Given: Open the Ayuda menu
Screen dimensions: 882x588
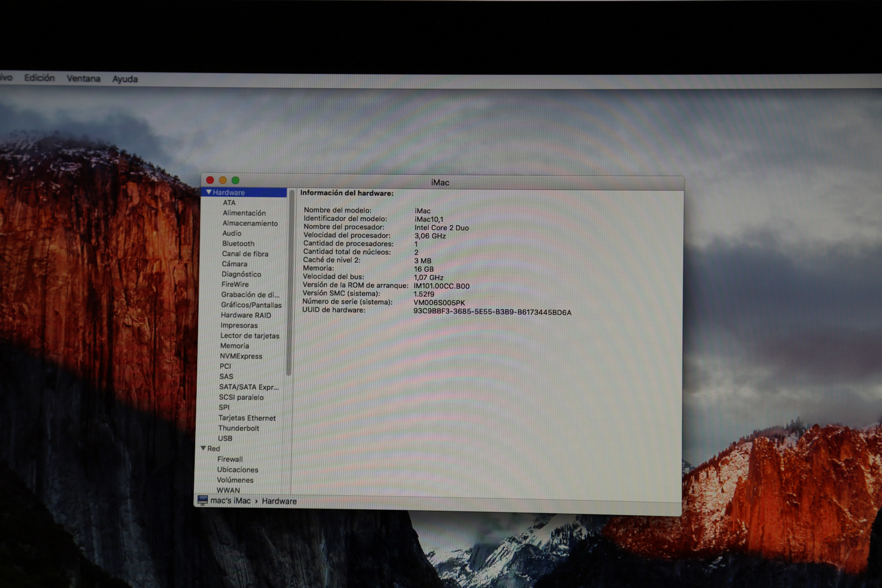Looking at the screenshot, I should pyautogui.click(x=125, y=79).
